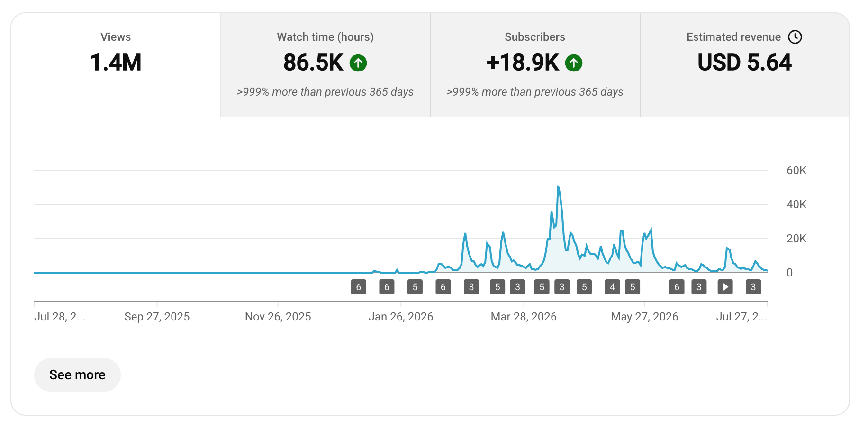
Task: Click the 60K y-axis label
Action: [796, 170]
